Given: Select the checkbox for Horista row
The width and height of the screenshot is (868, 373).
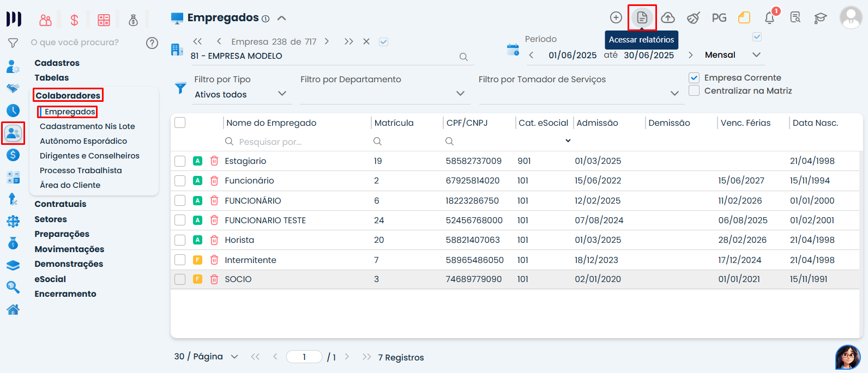Looking at the screenshot, I should [x=180, y=240].
